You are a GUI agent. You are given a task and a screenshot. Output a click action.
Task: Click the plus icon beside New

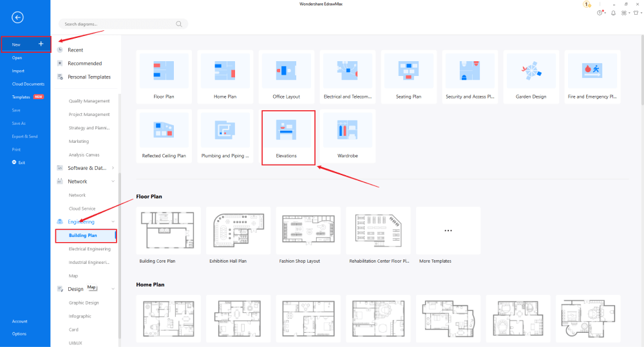click(x=41, y=44)
